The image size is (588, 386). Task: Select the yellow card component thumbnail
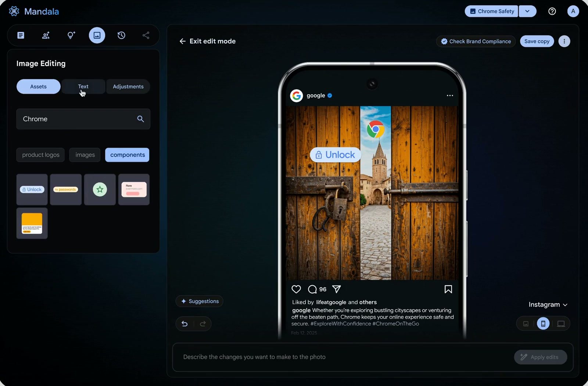tap(32, 224)
